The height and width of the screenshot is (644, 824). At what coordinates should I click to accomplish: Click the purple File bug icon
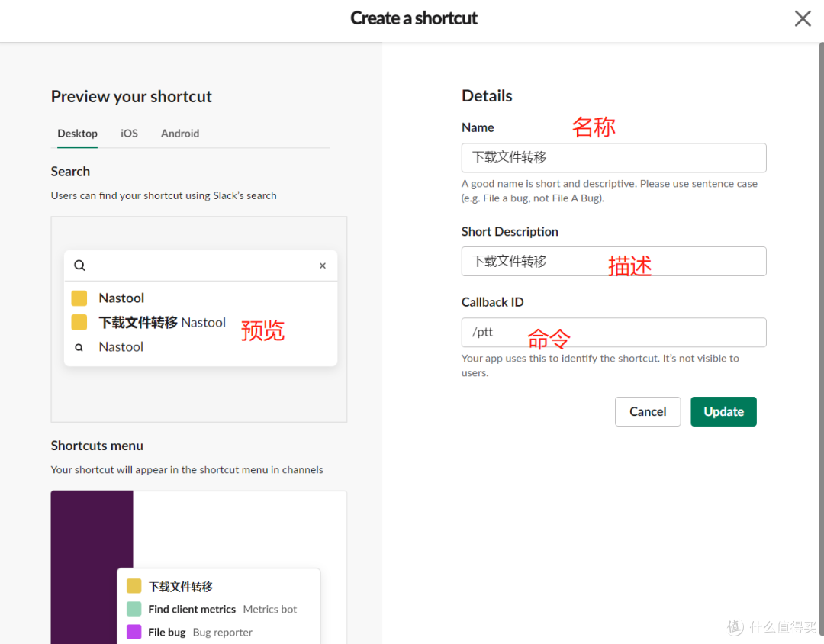[x=134, y=632]
